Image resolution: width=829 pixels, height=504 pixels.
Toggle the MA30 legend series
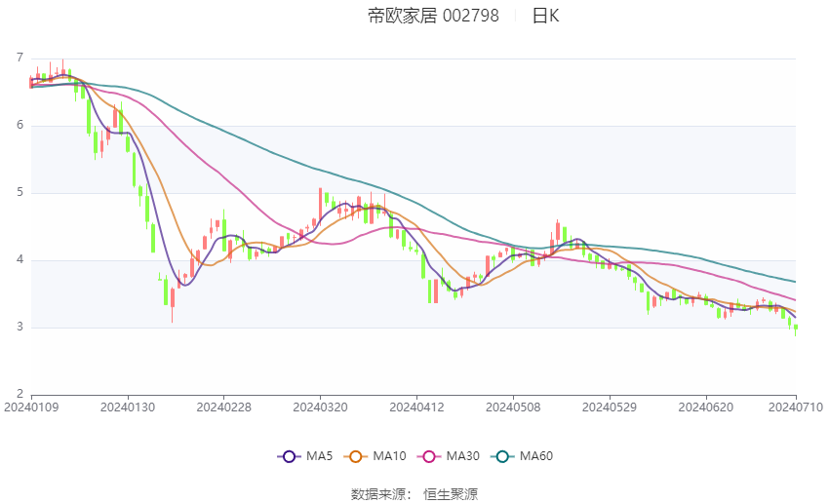click(x=449, y=456)
